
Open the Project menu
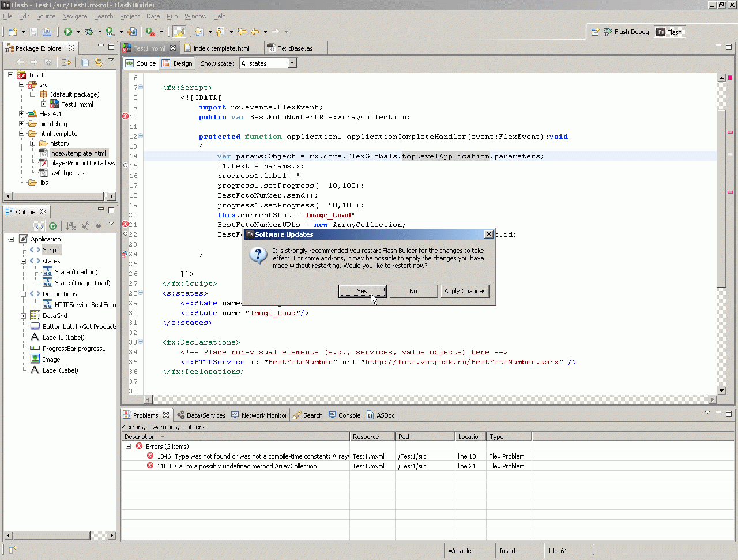coord(129,16)
